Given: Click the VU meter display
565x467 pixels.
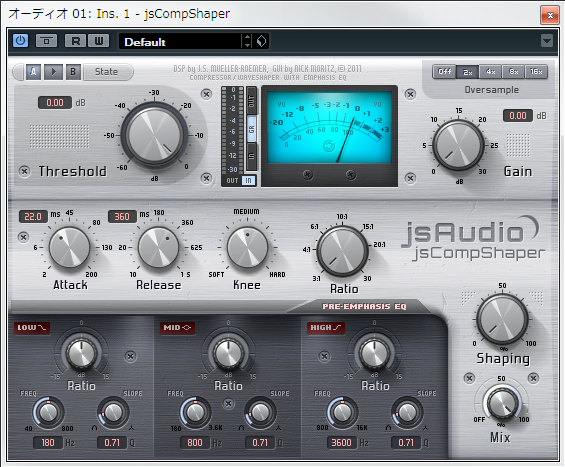Looking at the screenshot, I should click(x=329, y=127).
